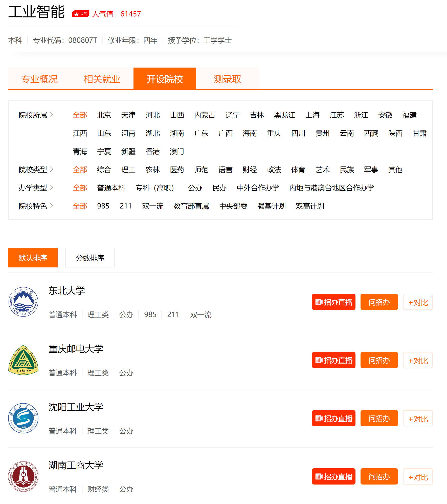Open the 湖南工商大学 school name link
The width and height of the screenshot is (447, 504).
76,465
